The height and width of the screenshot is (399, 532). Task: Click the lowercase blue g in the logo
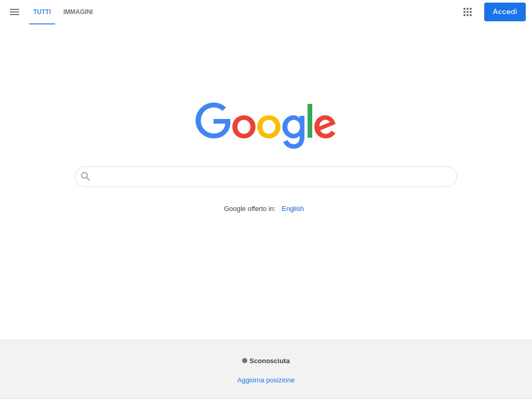294,131
